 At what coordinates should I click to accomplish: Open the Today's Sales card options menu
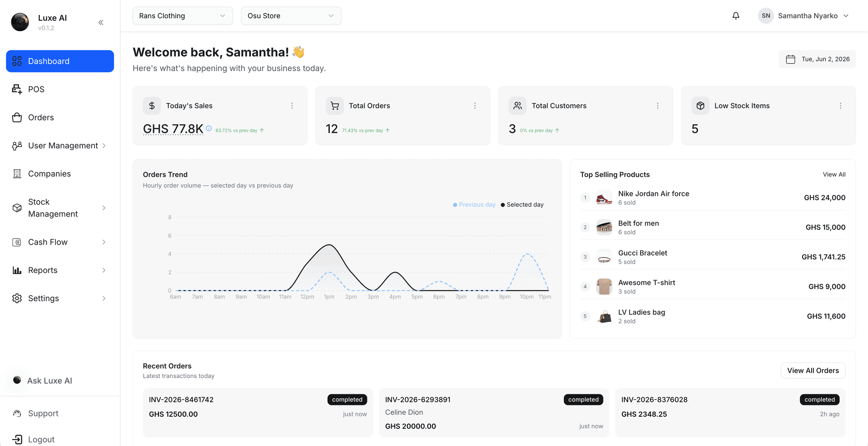click(292, 106)
